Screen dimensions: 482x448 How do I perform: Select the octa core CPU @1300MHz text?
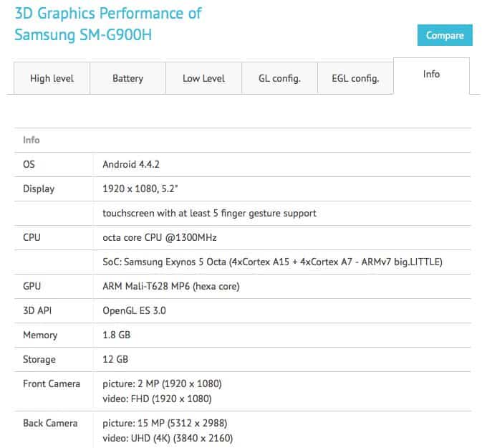tap(160, 237)
